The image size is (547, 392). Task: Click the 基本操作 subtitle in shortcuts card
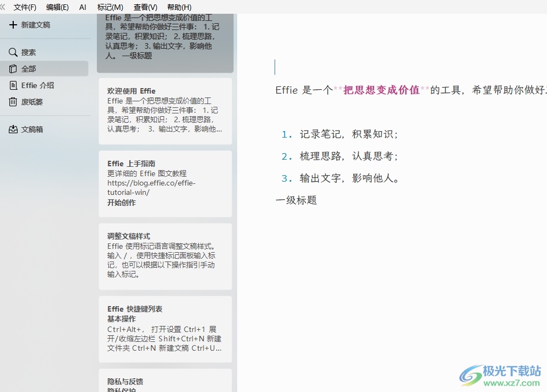point(122,319)
